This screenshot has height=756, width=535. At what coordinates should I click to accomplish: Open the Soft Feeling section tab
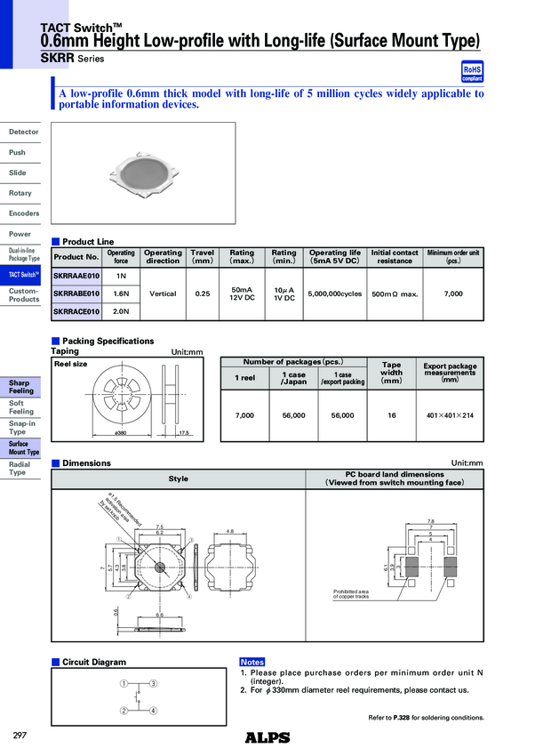(x=20, y=407)
